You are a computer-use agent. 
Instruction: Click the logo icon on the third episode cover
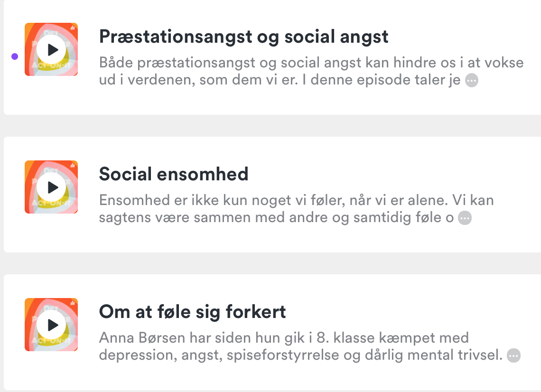click(73, 303)
